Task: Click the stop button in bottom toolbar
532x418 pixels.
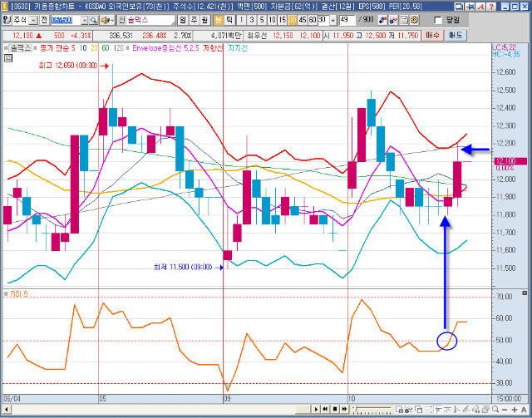Action: [x=335, y=409]
